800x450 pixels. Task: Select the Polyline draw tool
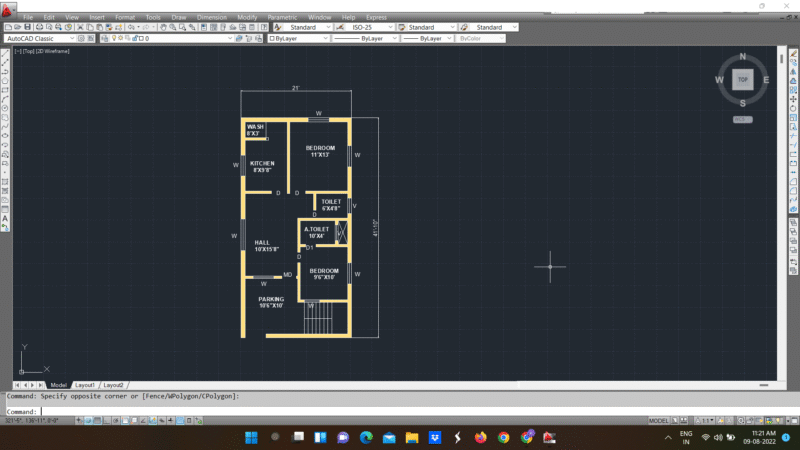point(5,72)
